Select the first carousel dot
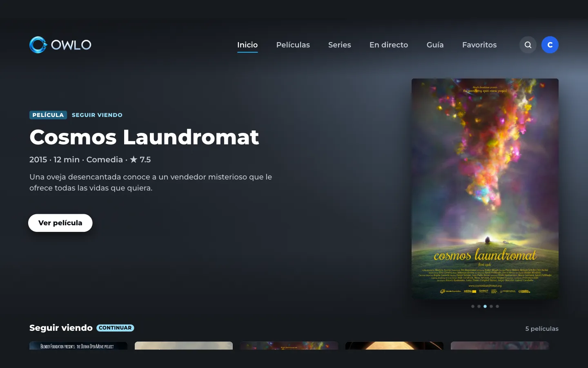The width and height of the screenshot is (588, 368). (x=473, y=306)
